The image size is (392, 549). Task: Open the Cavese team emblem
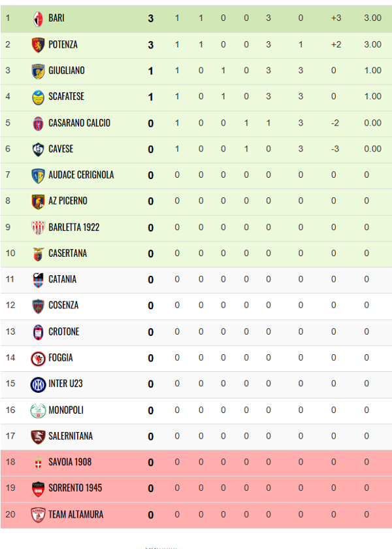pyautogui.click(x=38, y=149)
